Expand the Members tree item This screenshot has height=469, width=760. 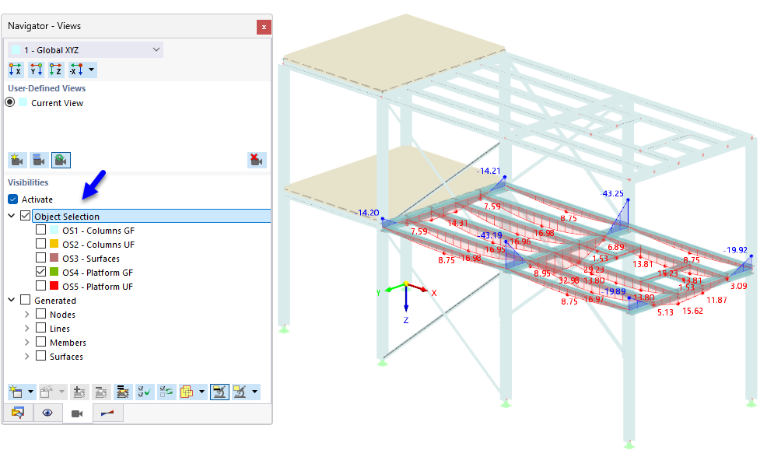pos(27,343)
